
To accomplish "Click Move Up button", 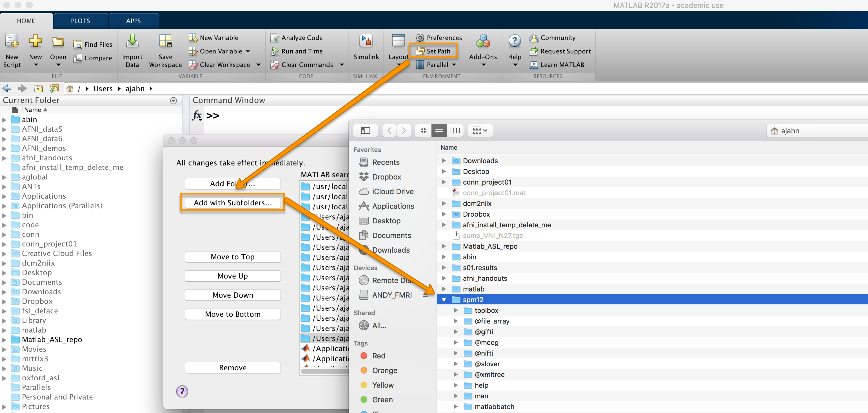I will (x=233, y=276).
